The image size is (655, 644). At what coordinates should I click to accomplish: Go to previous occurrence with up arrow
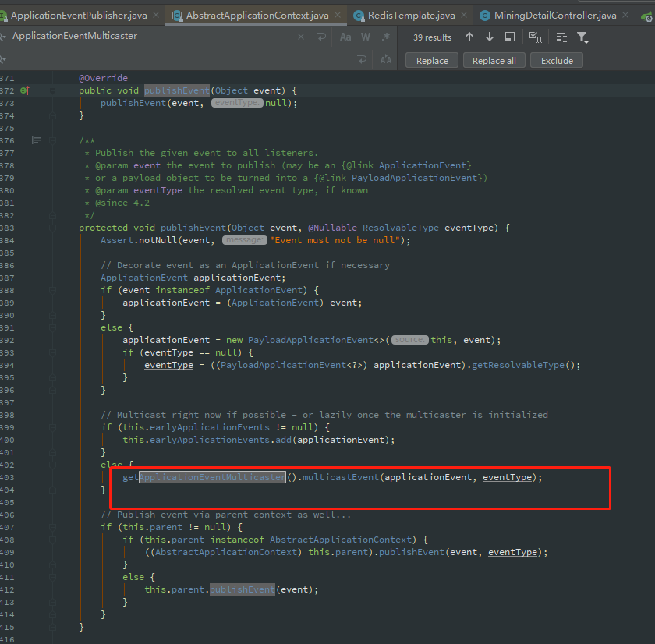(469, 37)
